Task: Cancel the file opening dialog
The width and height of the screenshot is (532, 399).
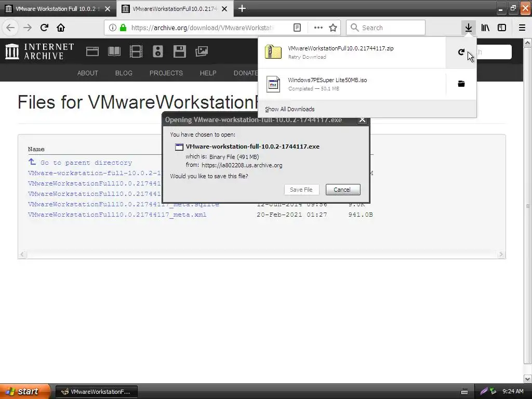Action: click(x=343, y=190)
